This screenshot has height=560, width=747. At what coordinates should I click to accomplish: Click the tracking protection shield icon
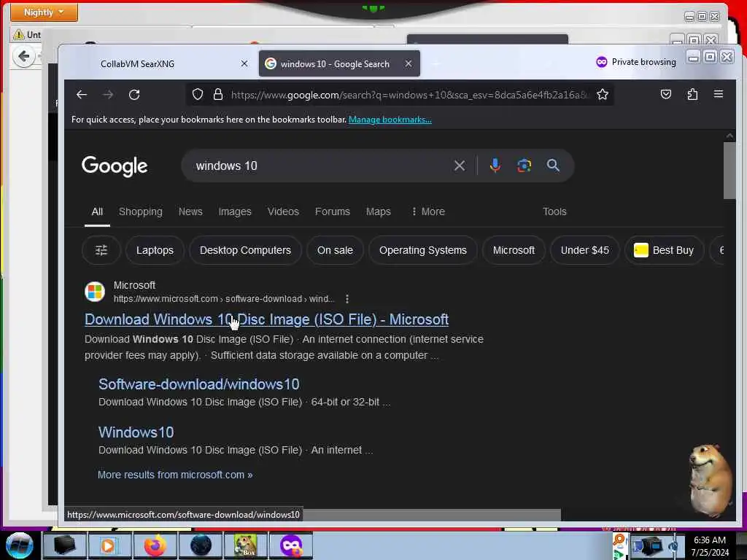coord(197,95)
